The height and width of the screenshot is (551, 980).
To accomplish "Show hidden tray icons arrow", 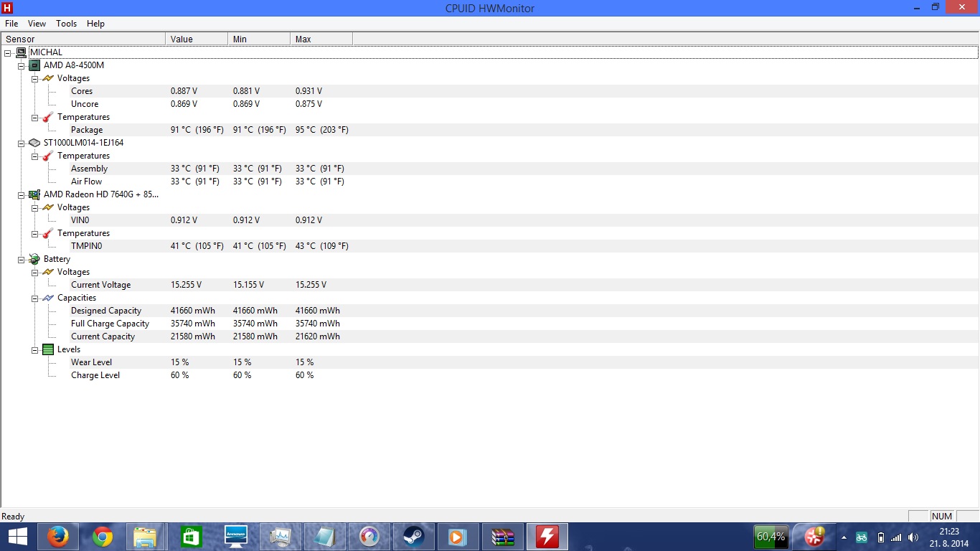I will click(x=844, y=537).
